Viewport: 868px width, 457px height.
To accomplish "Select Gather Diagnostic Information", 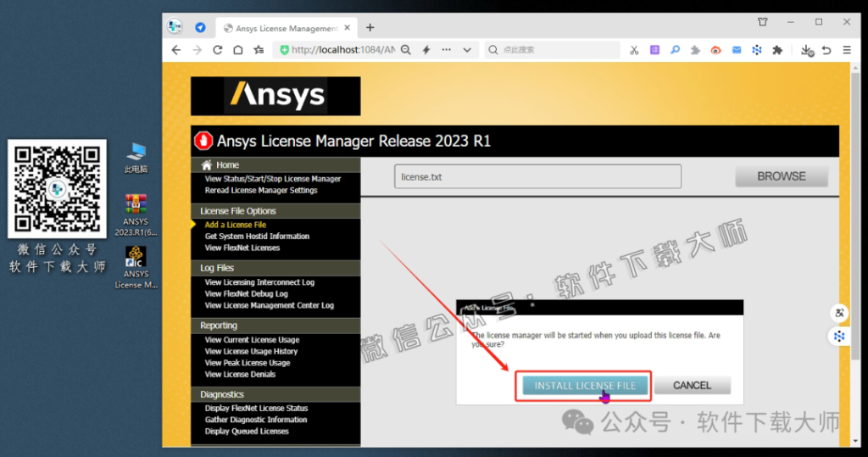I will [x=255, y=420].
